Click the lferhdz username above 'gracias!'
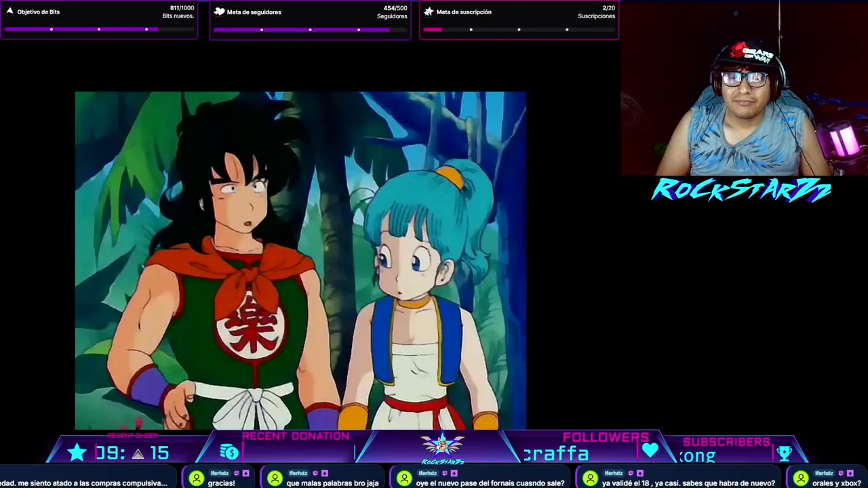Image resolution: width=868 pixels, height=488 pixels. (x=219, y=473)
